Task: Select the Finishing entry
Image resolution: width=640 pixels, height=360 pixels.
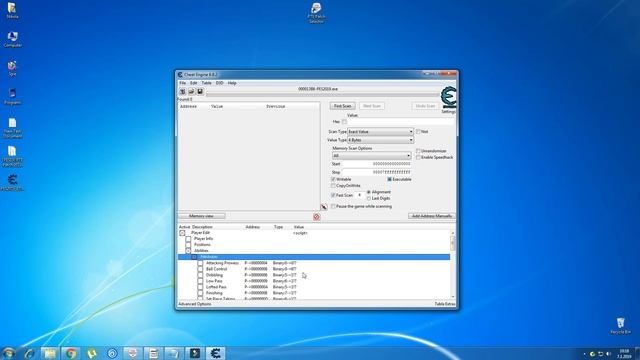Action: pyautogui.click(x=214, y=293)
